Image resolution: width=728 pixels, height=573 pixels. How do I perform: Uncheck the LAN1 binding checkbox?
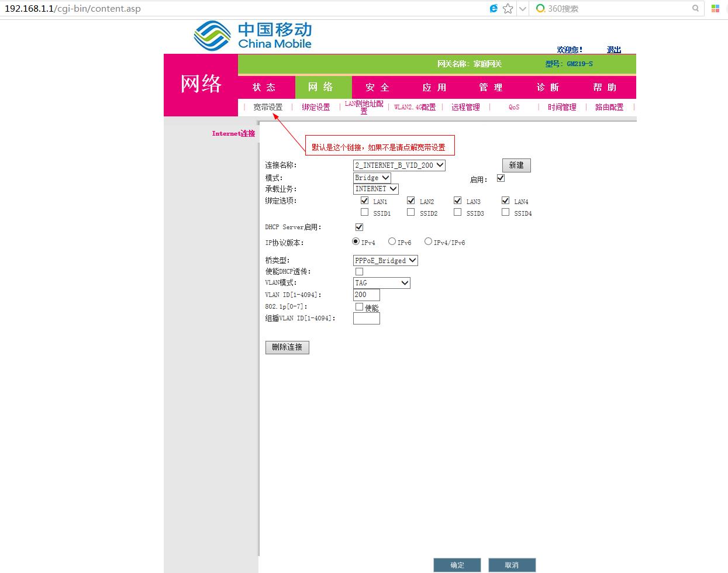pos(364,200)
